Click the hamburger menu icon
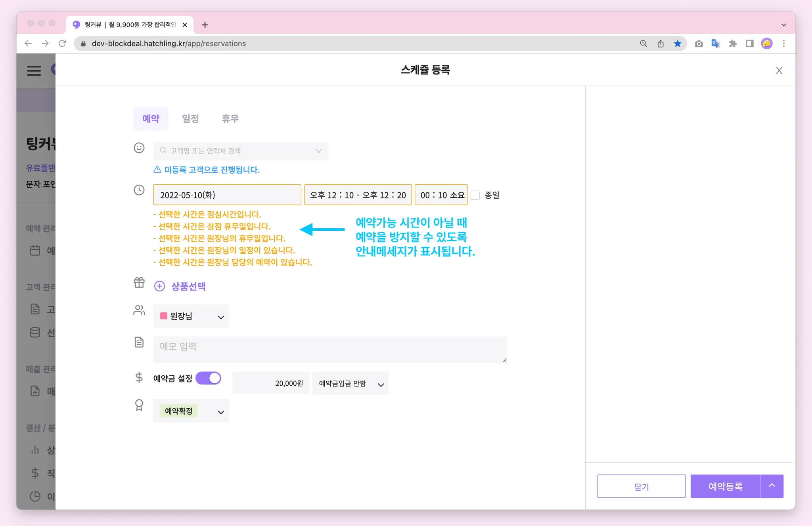This screenshot has width=812, height=526. coord(34,71)
